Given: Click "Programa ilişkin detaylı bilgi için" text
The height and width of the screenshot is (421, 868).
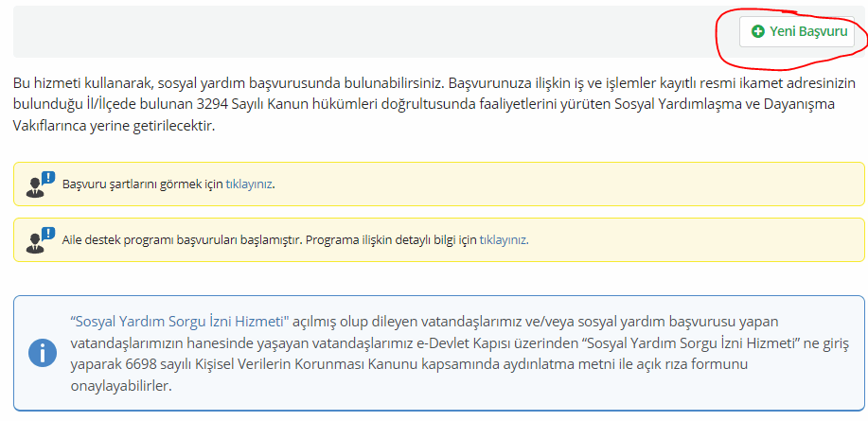Looking at the screenshot, I should click(391, 240).
